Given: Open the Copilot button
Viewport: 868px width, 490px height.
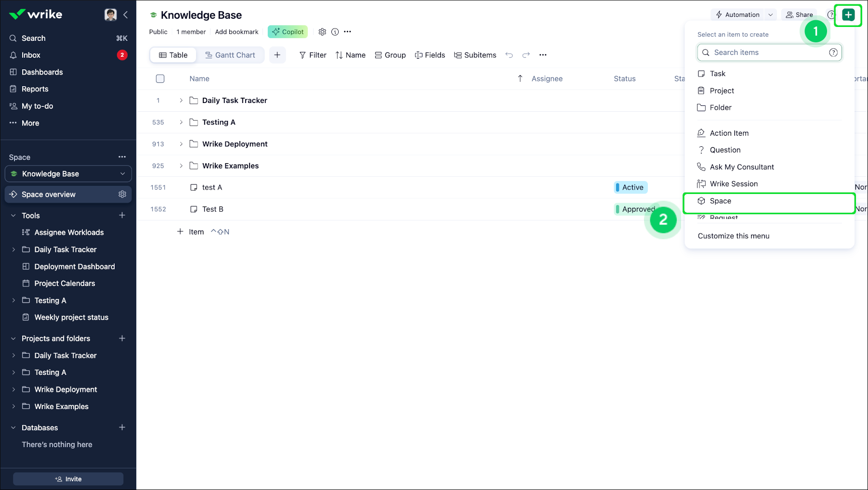Looking at the screenshot, I should [x=288, y=32].
